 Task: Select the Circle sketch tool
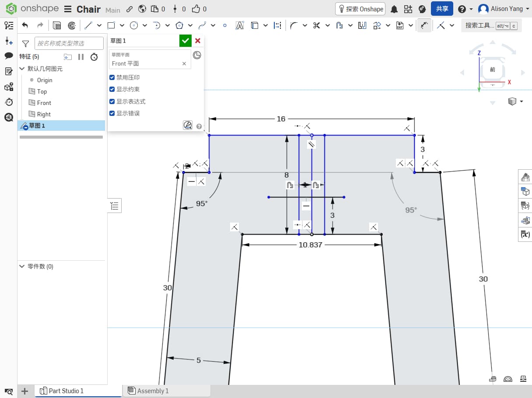[x=134, y=25]
